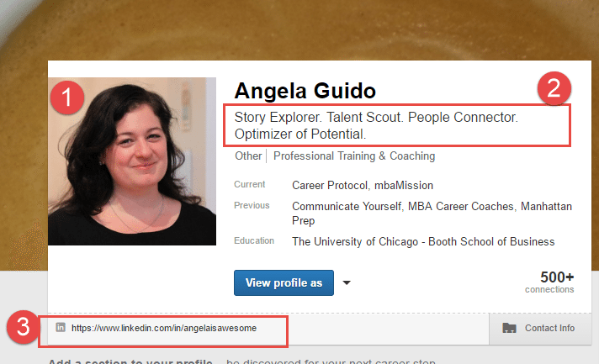The width and height of the screenshot is (599, 364).
Task: Select the name Angela Guido
Action: coord(305,91)
